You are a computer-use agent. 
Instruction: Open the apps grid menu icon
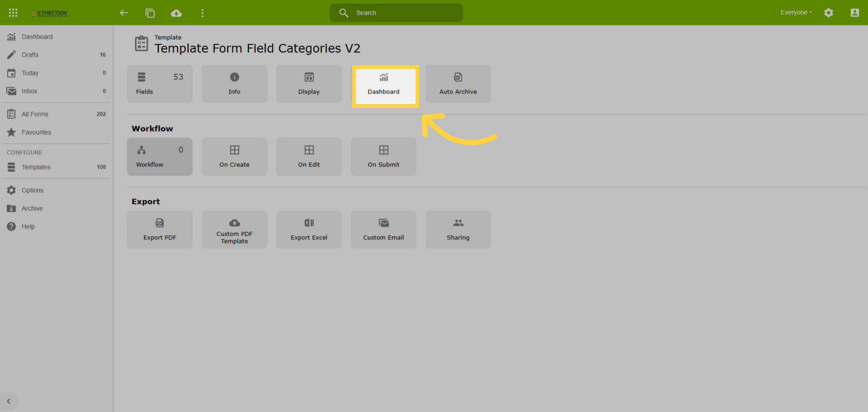click(13, 13)
